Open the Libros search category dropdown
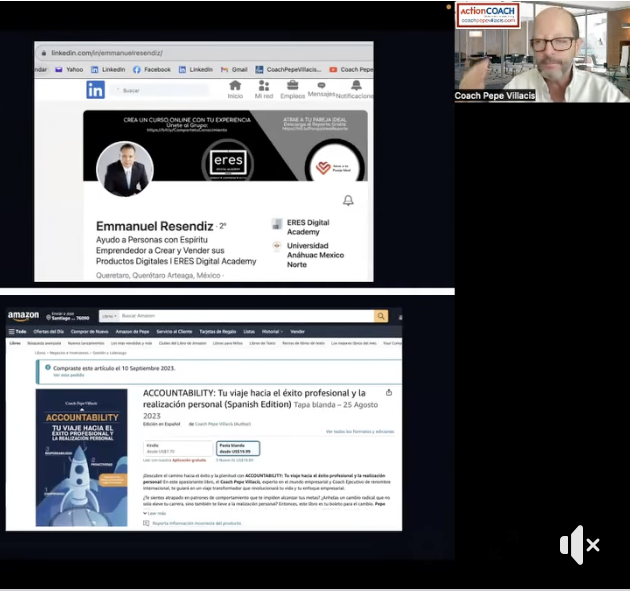The width and height of the screenshot is (630, 592). coord(109,316)
